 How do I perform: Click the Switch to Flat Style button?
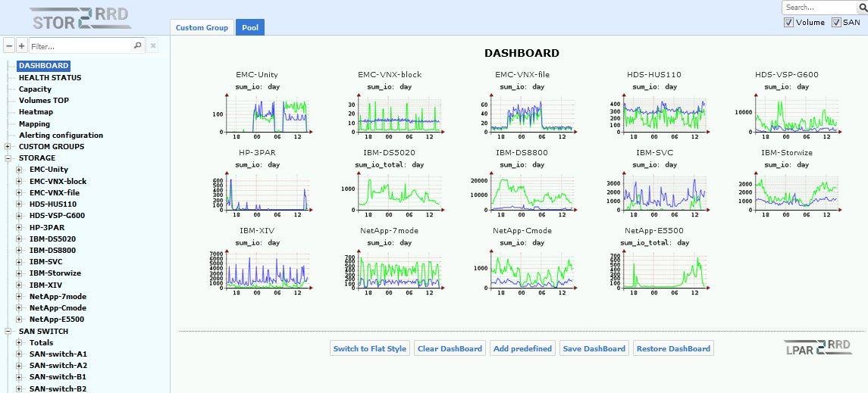370,348
